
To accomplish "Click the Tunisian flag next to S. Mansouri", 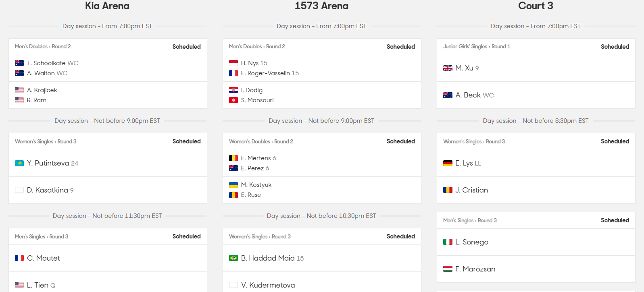I will [x=233, y=100].
